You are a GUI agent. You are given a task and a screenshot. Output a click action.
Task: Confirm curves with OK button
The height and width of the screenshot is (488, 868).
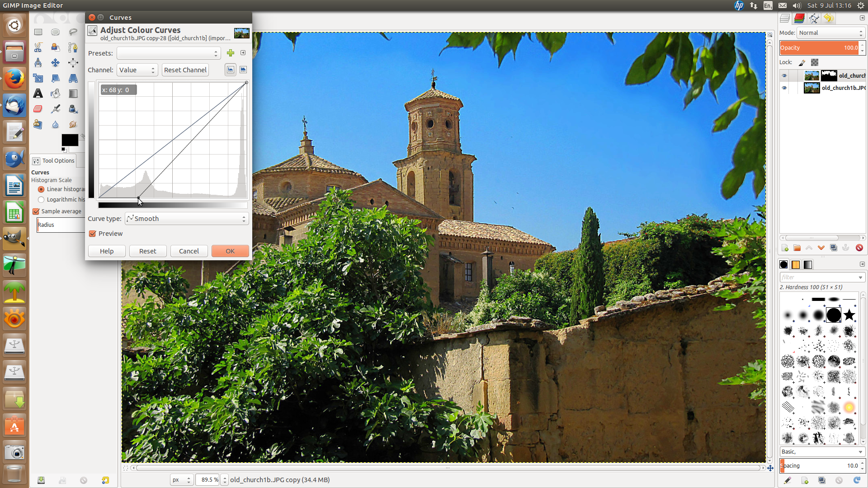[x=230, y=251]
